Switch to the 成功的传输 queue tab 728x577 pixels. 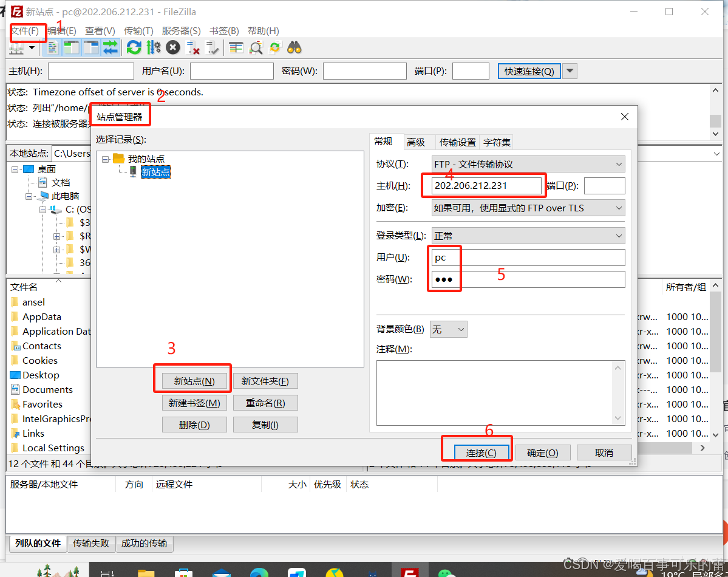pos(144,543)
